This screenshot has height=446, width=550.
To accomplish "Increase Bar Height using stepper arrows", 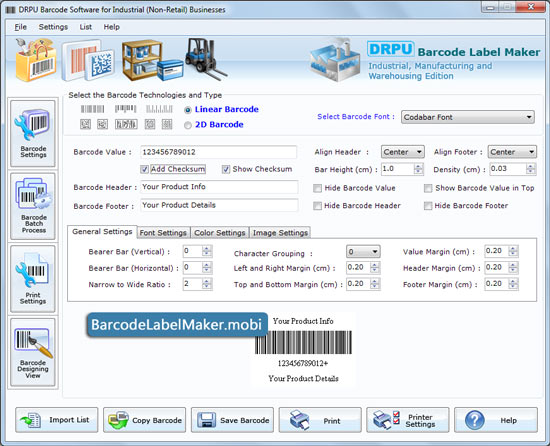I will [x=418, y=166].
